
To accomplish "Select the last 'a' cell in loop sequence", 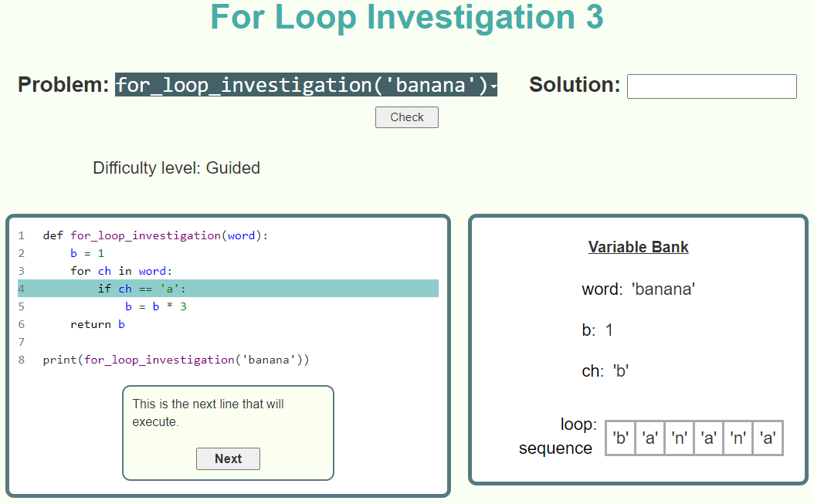I will pyautogui.click(x=767, y=438).
